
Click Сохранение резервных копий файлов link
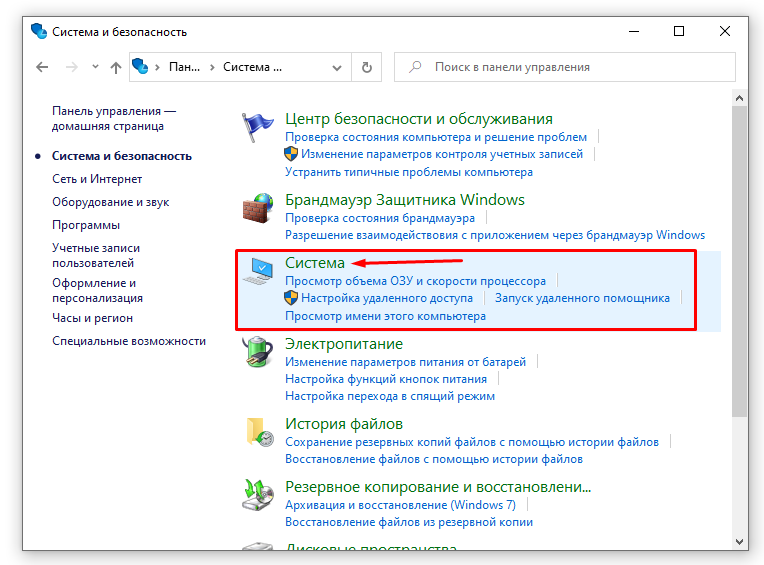(x=472, y=442)
